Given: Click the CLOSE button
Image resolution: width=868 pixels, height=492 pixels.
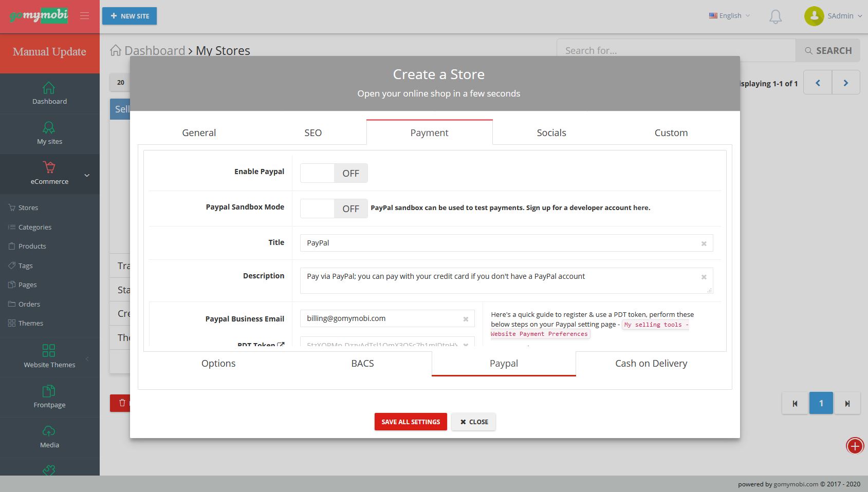Looking at the screenshot, I should click(474, 422).
